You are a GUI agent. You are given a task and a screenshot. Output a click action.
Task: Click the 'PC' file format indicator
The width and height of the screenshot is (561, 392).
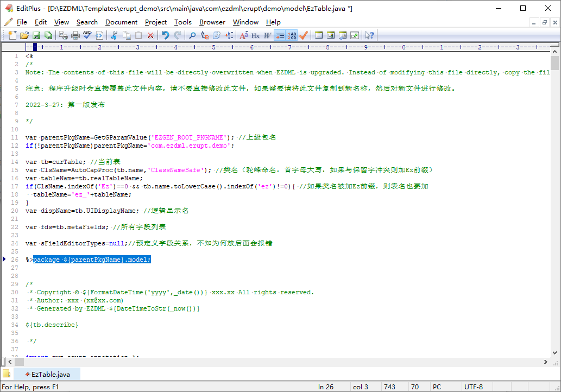pyautogui.click(x=437, y=387)
